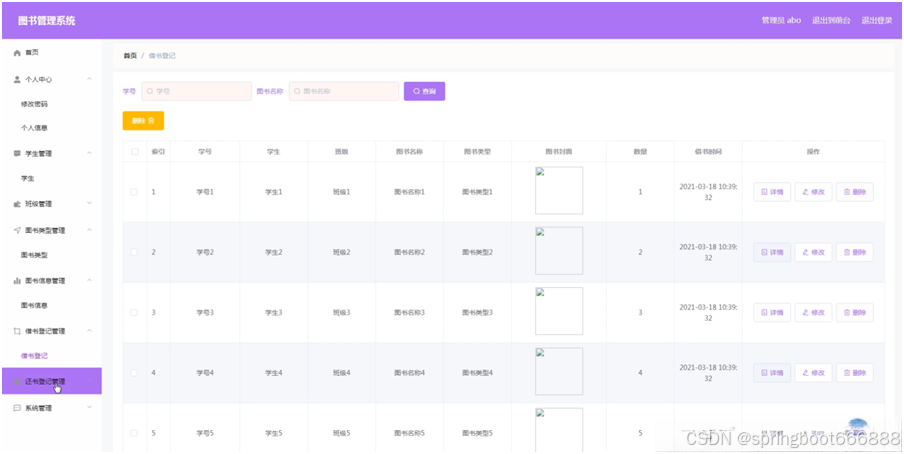The height and width of the screenshot is (454, 904).
Task: Click 退出到前台 in the header
Action: (x=831, y=20)
